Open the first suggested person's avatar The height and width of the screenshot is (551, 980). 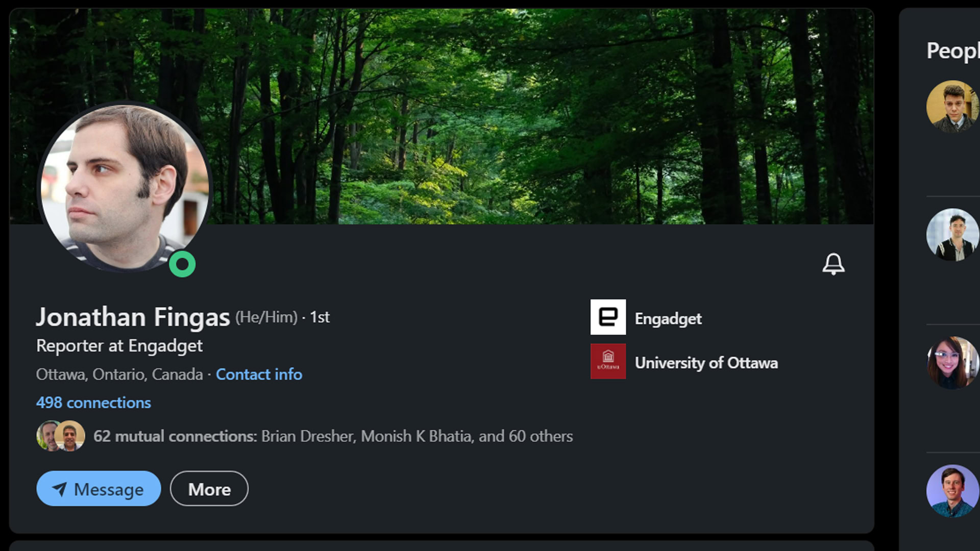click(952, 107)
